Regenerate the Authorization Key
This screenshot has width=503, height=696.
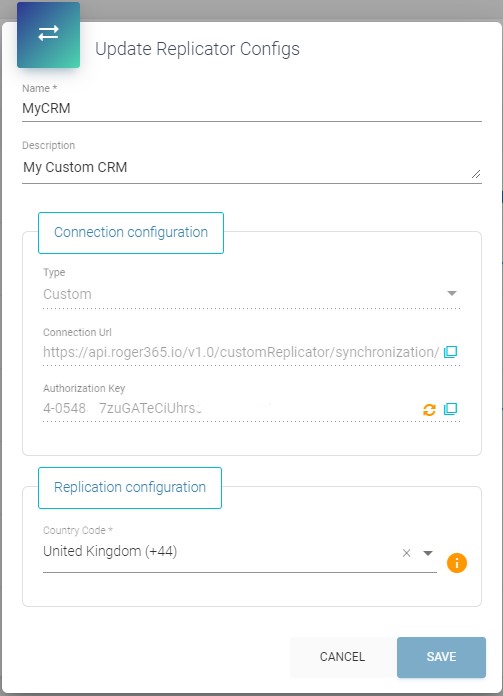click(x=429, y=409)
